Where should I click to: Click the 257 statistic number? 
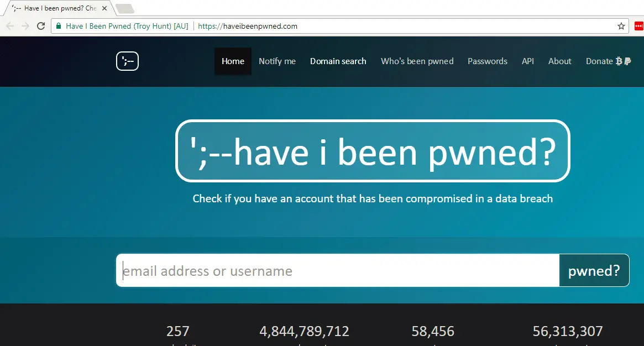177,331
